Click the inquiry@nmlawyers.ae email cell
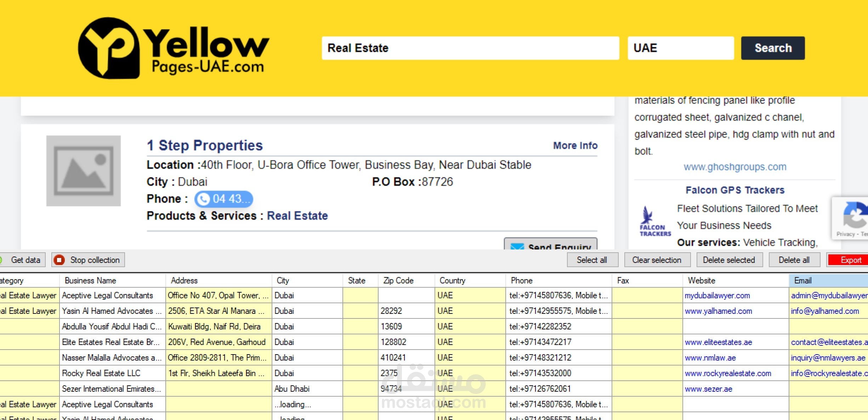This screenshot has width=868, height=420. (829, 358)
